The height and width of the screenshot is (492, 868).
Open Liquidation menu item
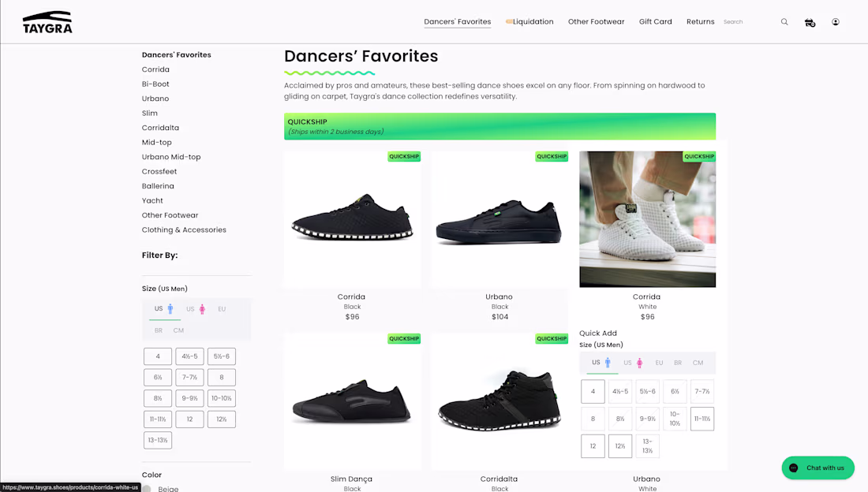coord(529,21)
